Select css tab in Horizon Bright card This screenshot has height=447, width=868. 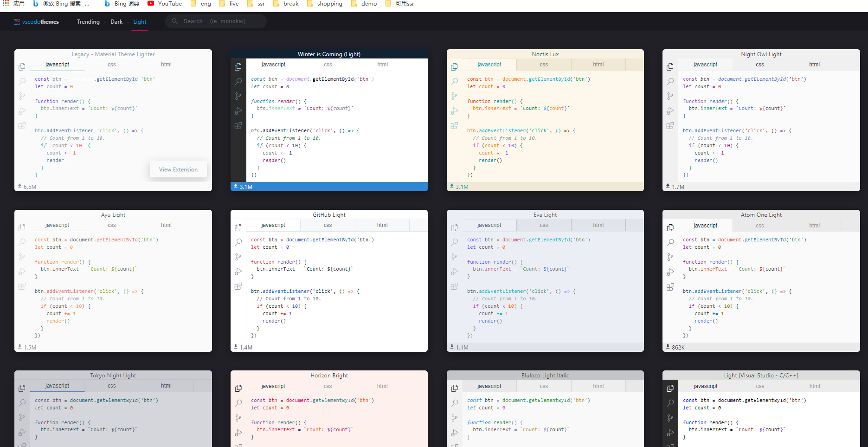(x=328, y=386)
